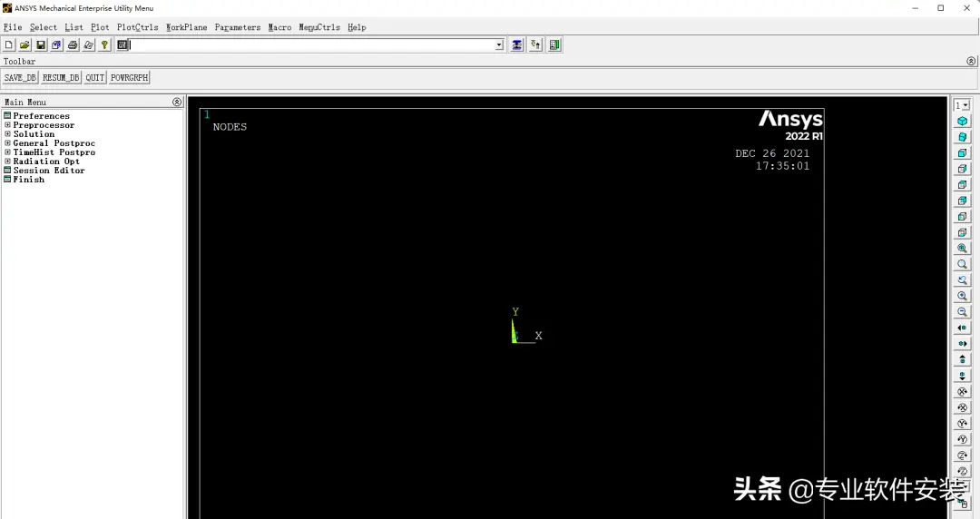
Task: Open the Contact Manager icon
Action: coord(554,45)
